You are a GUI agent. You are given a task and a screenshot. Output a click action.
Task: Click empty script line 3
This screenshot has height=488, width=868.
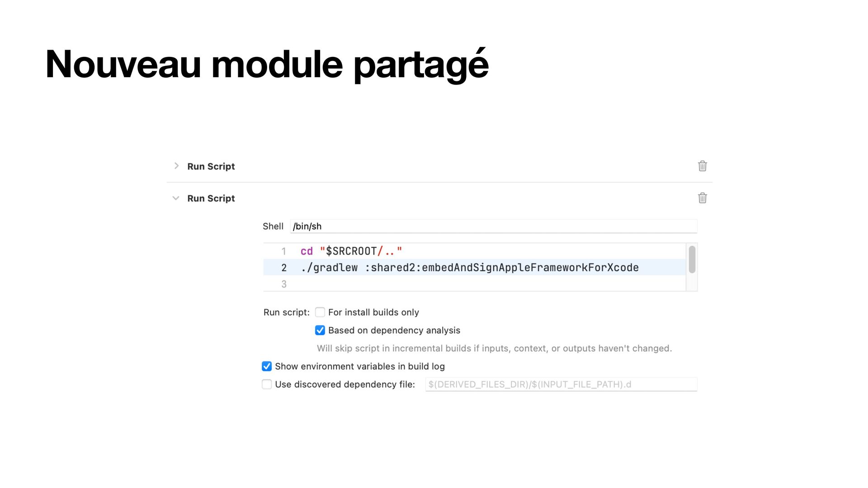(493, 284)
